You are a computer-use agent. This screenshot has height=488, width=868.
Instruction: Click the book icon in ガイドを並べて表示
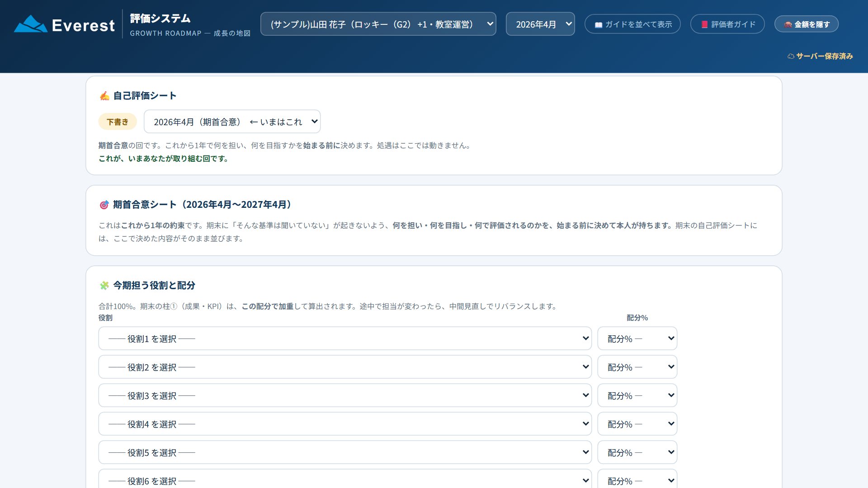coord(598,25)
